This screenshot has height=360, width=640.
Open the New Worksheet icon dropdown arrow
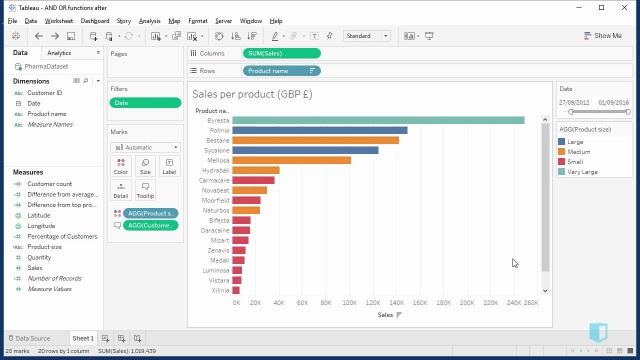[x=166, y=36]
